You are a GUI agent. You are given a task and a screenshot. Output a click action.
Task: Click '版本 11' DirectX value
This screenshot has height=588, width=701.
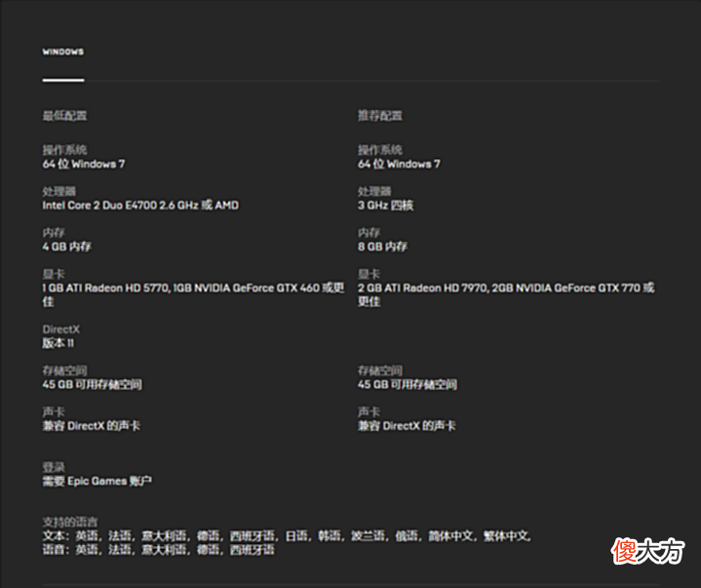click(58, 343)
